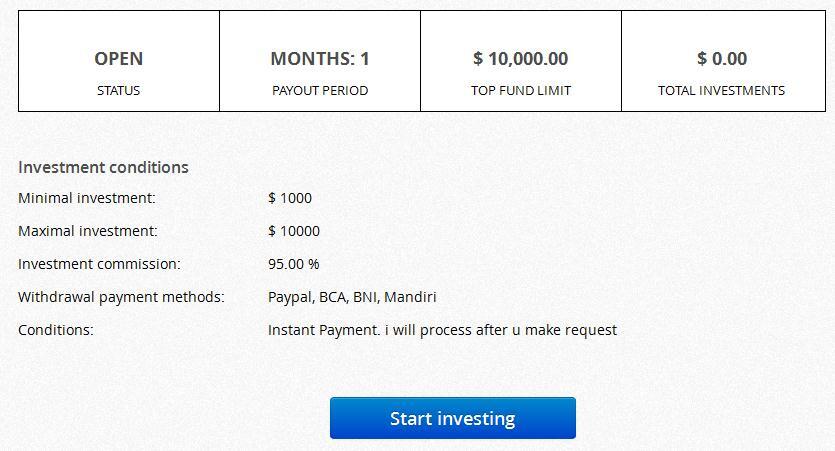Click the $ 10000 maximal investment value

294,231
